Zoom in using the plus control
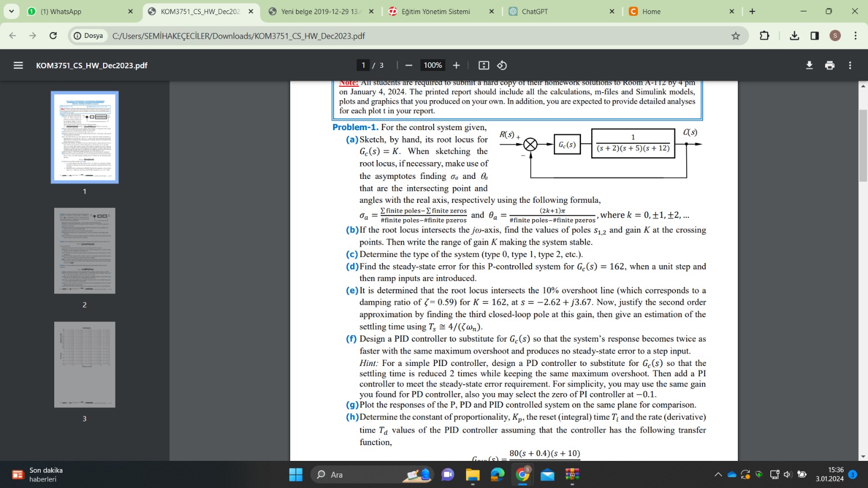The height and width of the screenshot is (488, 868). (x=456, y=65)
